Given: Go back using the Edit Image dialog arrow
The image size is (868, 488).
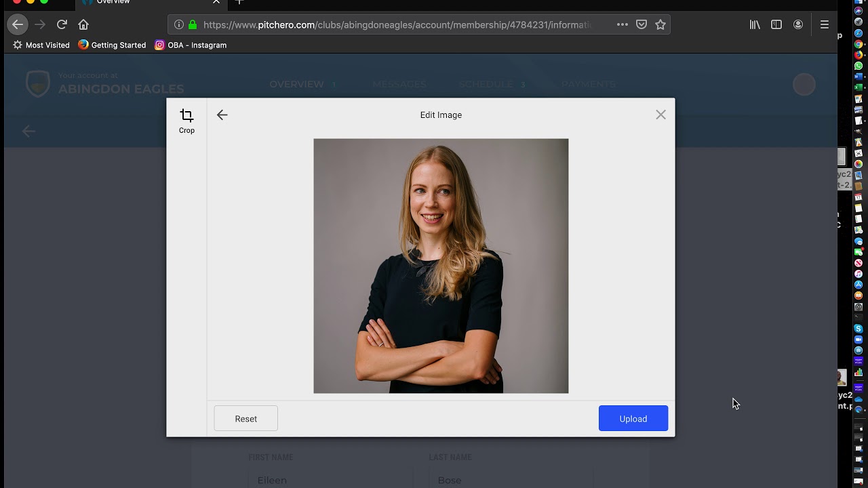Looking at the screenshot, I should pyautogui.click(x=222, y=115).
